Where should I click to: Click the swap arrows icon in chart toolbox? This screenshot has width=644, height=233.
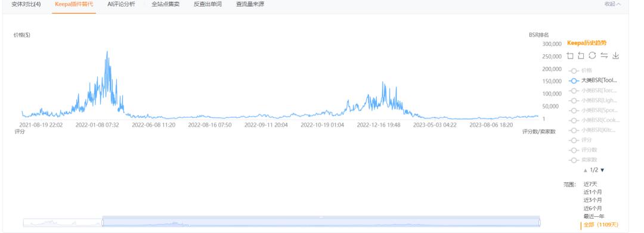tap(603, 55)
